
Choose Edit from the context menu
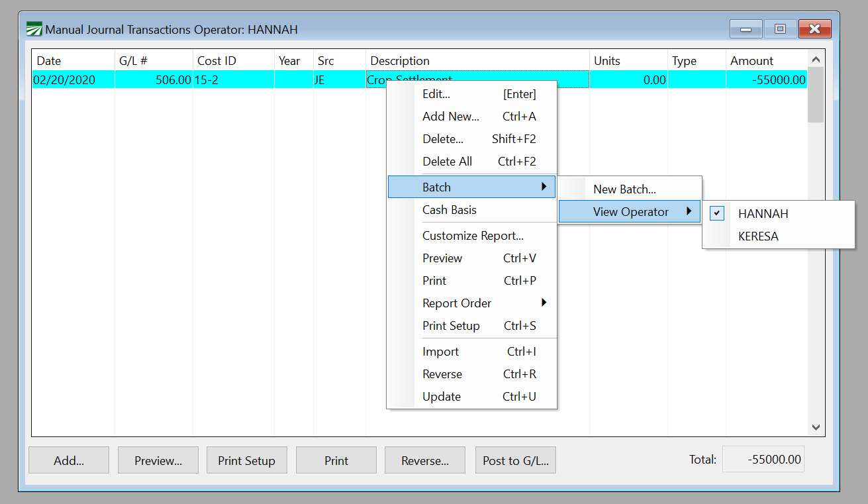click(x=437, y=93)
